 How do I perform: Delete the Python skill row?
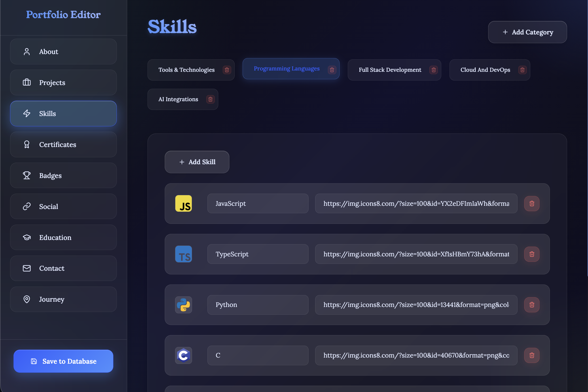point(532,305)
